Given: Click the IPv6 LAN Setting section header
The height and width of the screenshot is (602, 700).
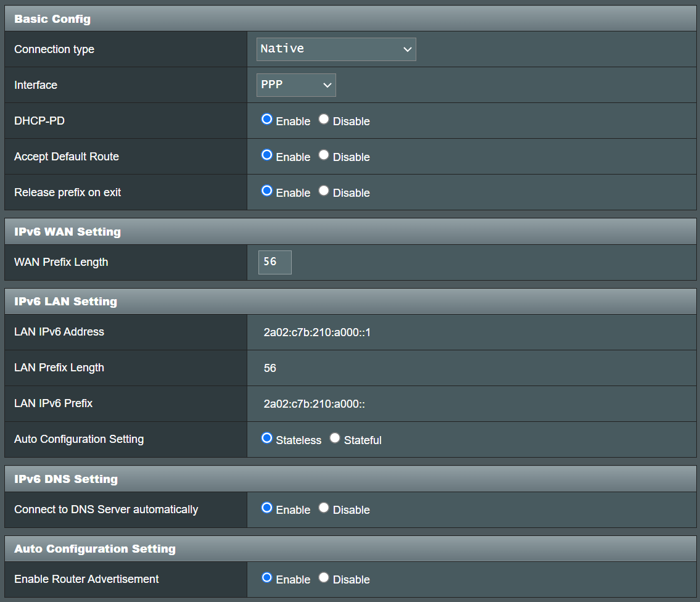Looking at the screenshot, I should [65, 301].
